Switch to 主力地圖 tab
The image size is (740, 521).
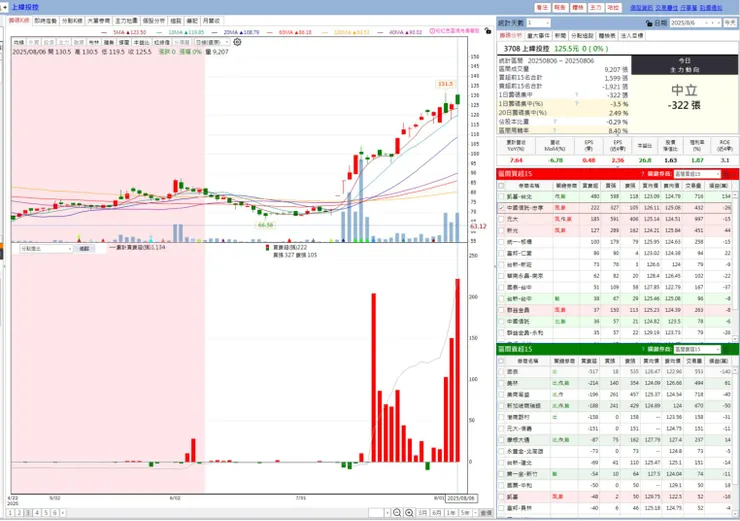click(x=126, y=21)
